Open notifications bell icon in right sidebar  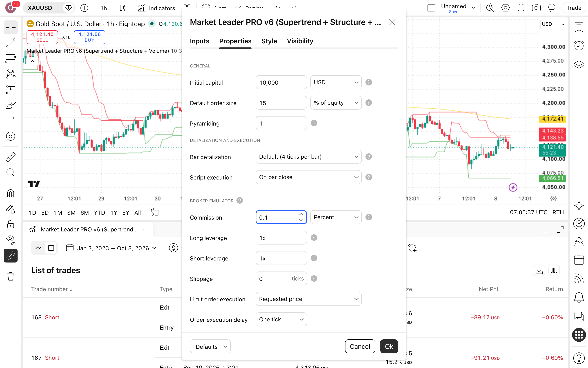click(579, 297)
